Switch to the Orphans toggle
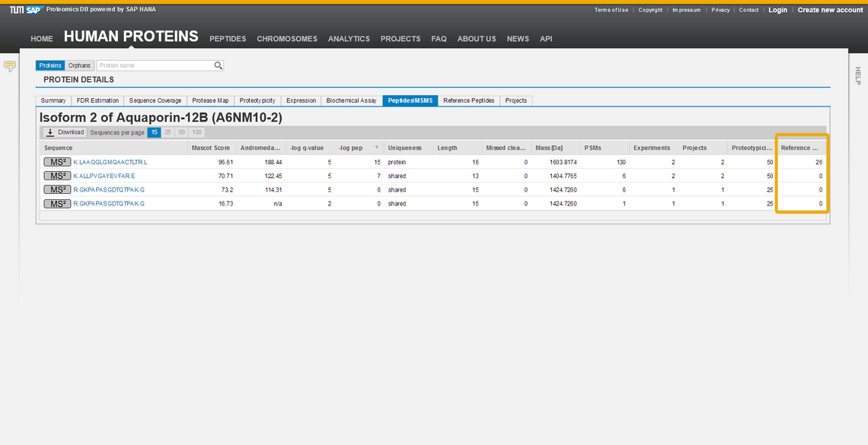868x445 pixels. click(79, 65)
